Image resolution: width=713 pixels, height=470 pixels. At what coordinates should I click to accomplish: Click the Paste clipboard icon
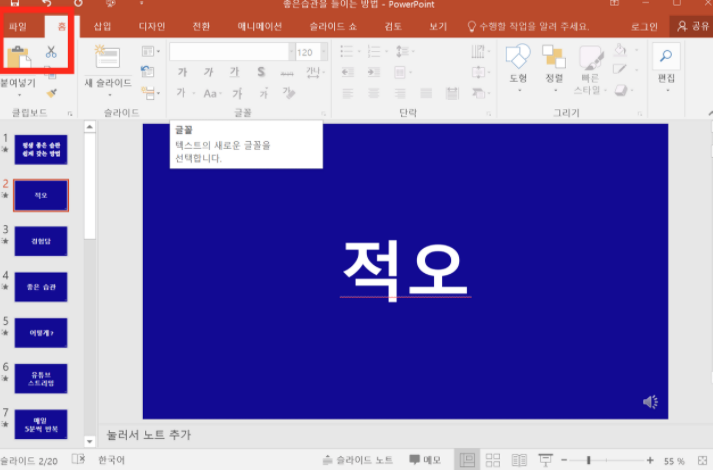point(19,57)
